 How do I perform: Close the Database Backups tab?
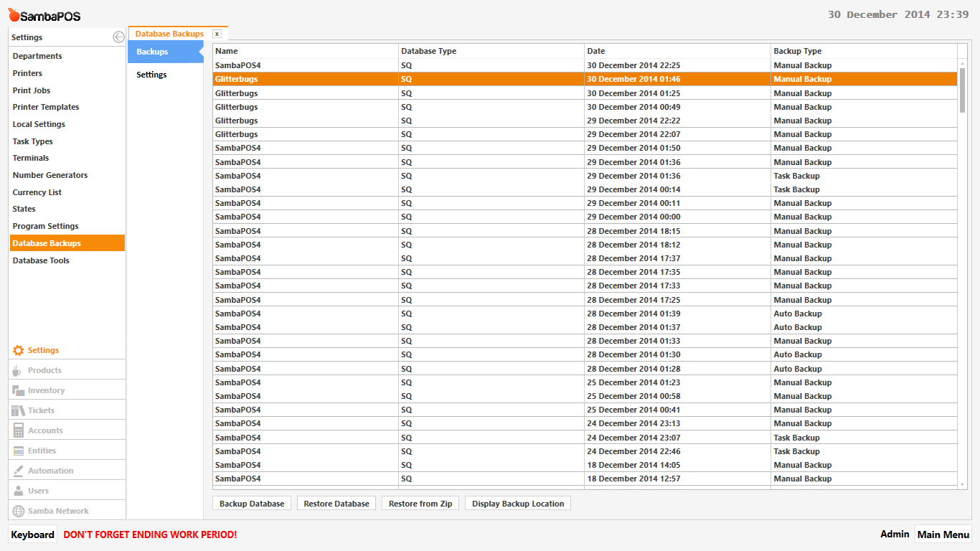click(x=217, y=34)
